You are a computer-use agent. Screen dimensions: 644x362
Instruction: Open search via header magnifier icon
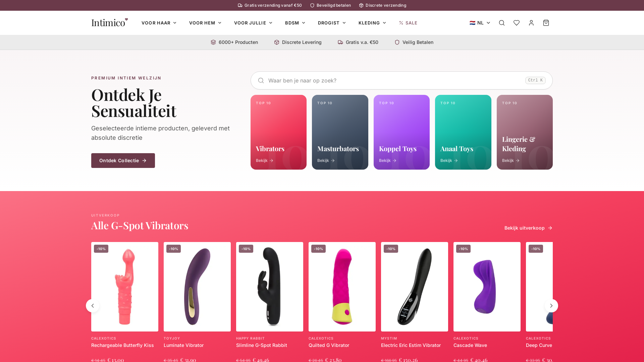(x=502, y=23)
